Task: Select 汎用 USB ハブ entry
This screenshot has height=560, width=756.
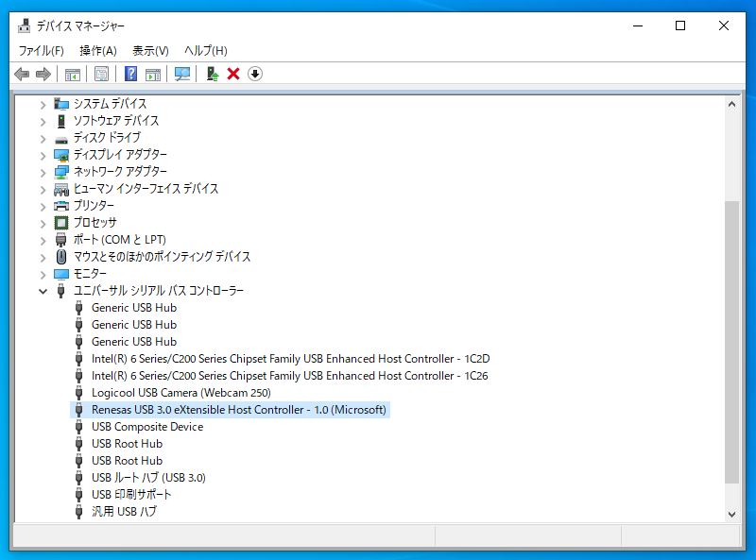Action: pos(124,511)
